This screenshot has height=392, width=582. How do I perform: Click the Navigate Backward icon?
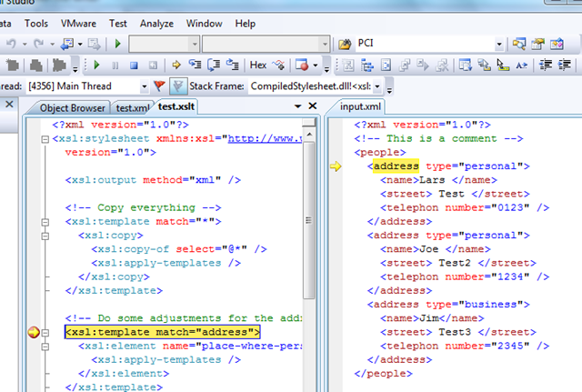67,44
